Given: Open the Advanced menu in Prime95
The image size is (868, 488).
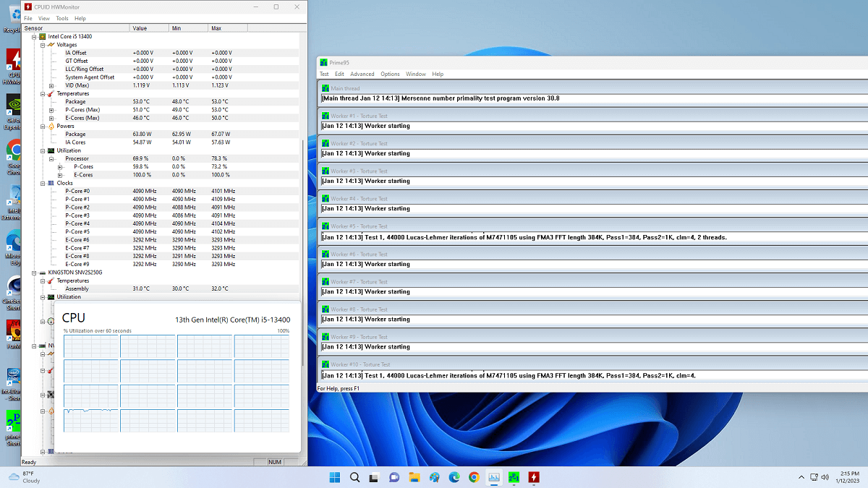Looking at the screenshot, I should pyautogui.click(x=362, y=74).
